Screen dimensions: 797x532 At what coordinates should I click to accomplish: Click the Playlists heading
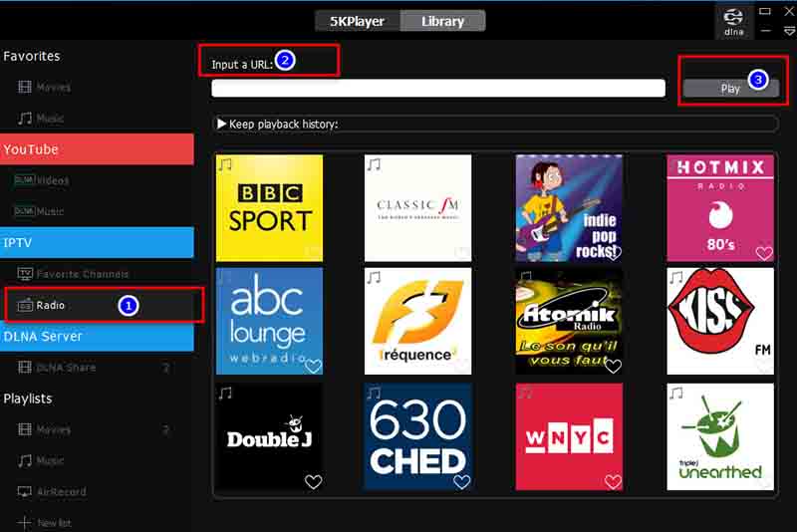point(28,399)
